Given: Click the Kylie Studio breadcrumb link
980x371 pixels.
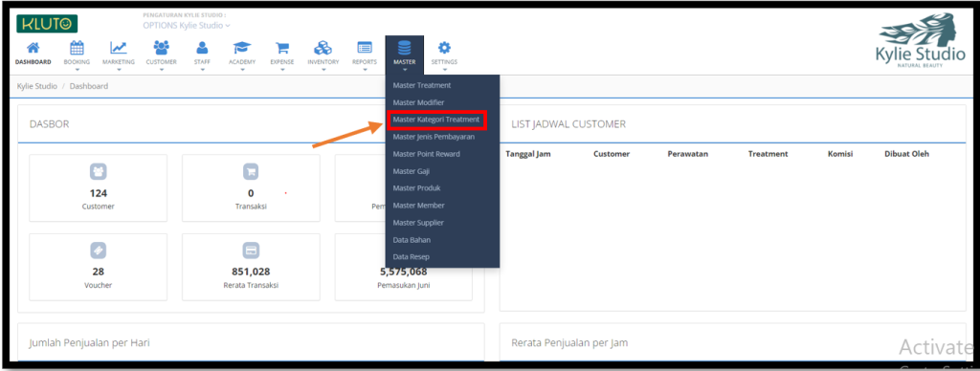Looking at the screenshot, I should [x=37, y=85].
